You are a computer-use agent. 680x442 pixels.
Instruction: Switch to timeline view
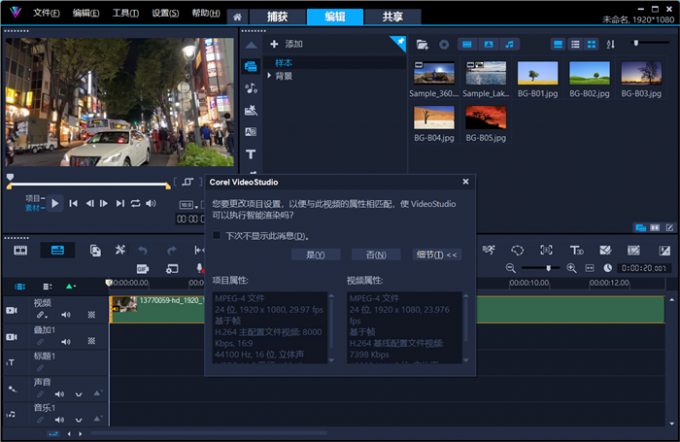(x=57, y=250)
